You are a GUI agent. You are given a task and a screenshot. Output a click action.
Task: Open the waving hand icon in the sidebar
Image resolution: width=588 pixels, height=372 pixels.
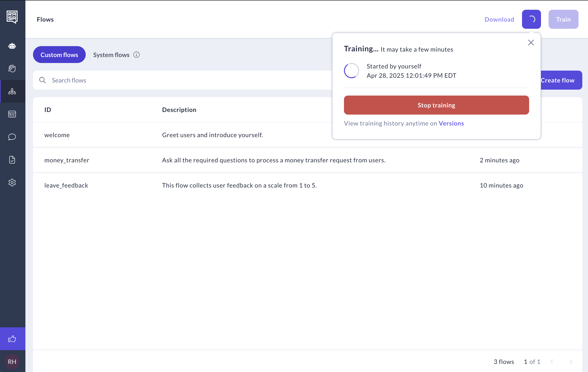(x=12, y=68)
